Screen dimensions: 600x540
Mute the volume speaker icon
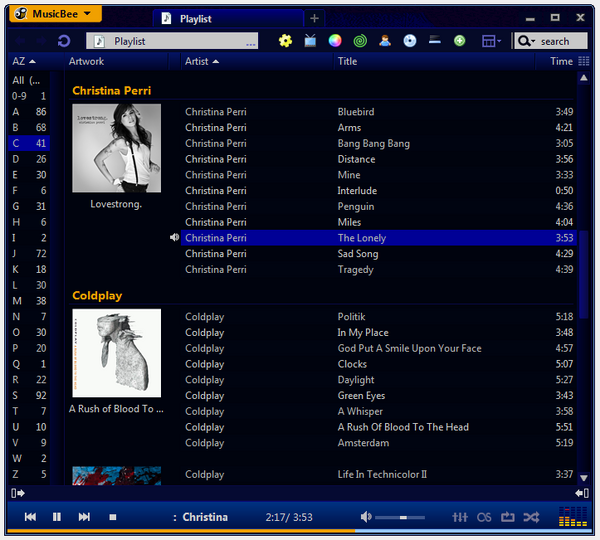[x=366, y=517]
